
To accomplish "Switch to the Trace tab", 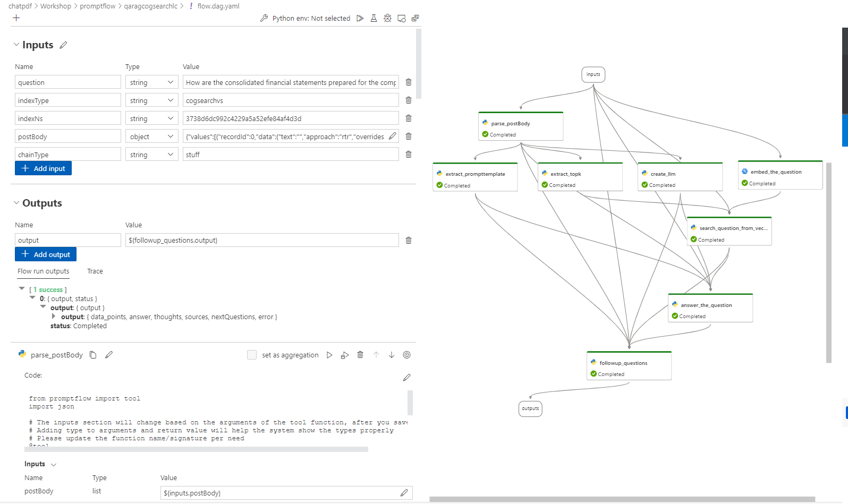I will [x=95, y=271].
